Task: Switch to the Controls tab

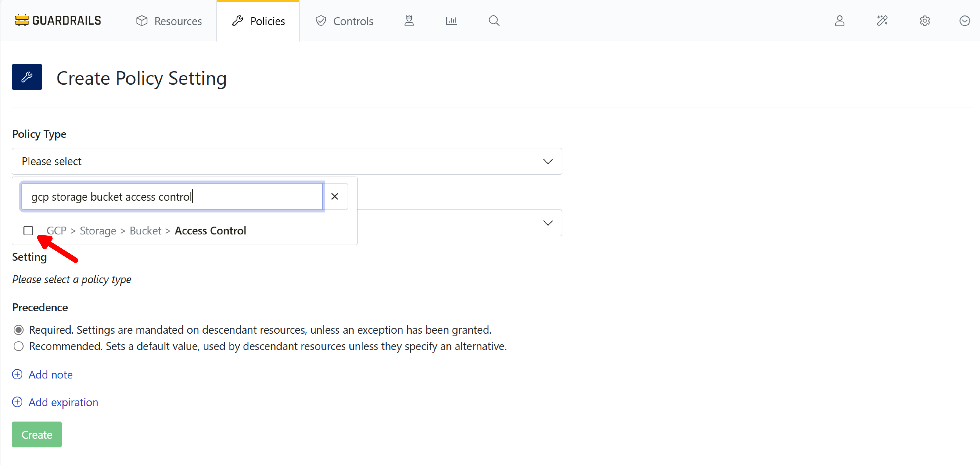Action: click(344, 21)
